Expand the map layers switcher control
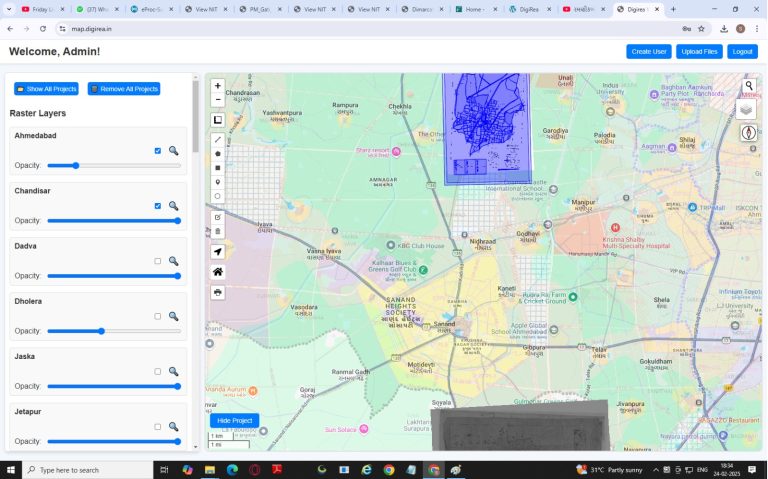The height and width of the screenshot is (479, 768). [746, 109]
